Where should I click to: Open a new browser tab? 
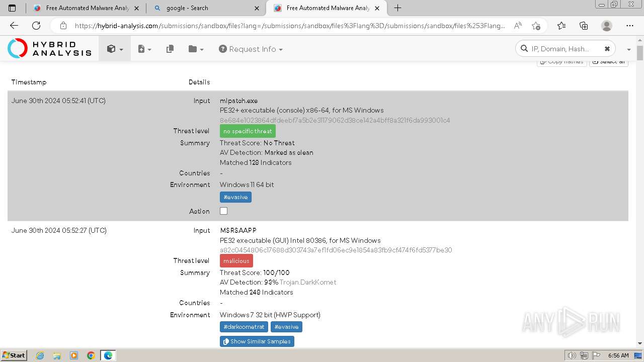tap(397, 8)
